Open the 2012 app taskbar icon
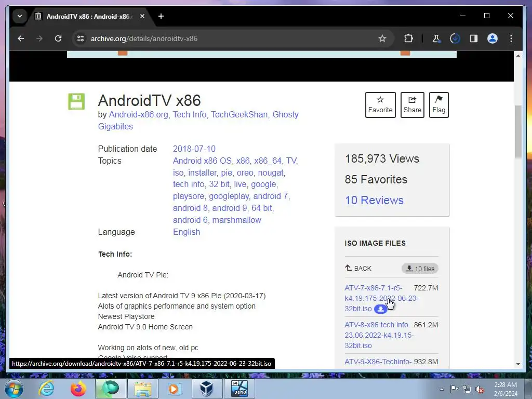 click(x=239, y=389)
